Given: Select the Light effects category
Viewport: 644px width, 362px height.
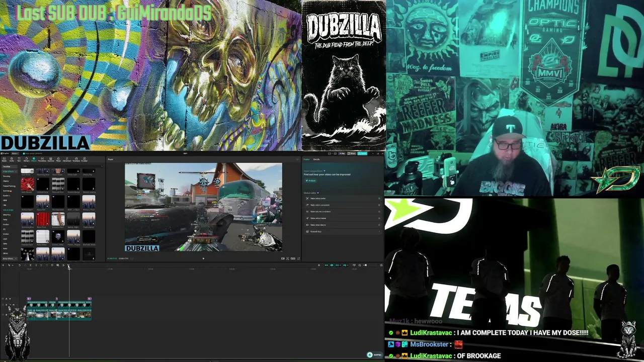Looking at the screenshot, I should click(x=6, y=239).
